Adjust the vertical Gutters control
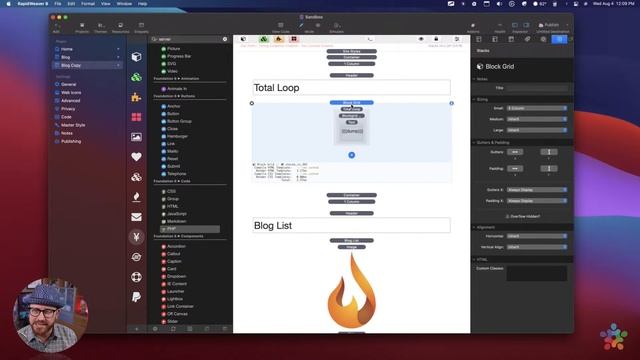This screenshot has height=360, width=640. [x=549, y=152]
